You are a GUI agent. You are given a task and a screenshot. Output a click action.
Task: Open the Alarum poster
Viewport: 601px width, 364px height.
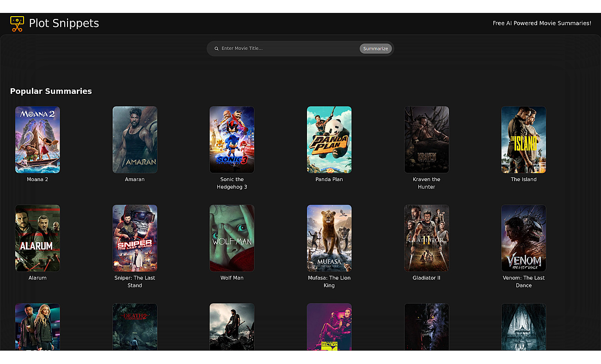click(x=37, y=238)
